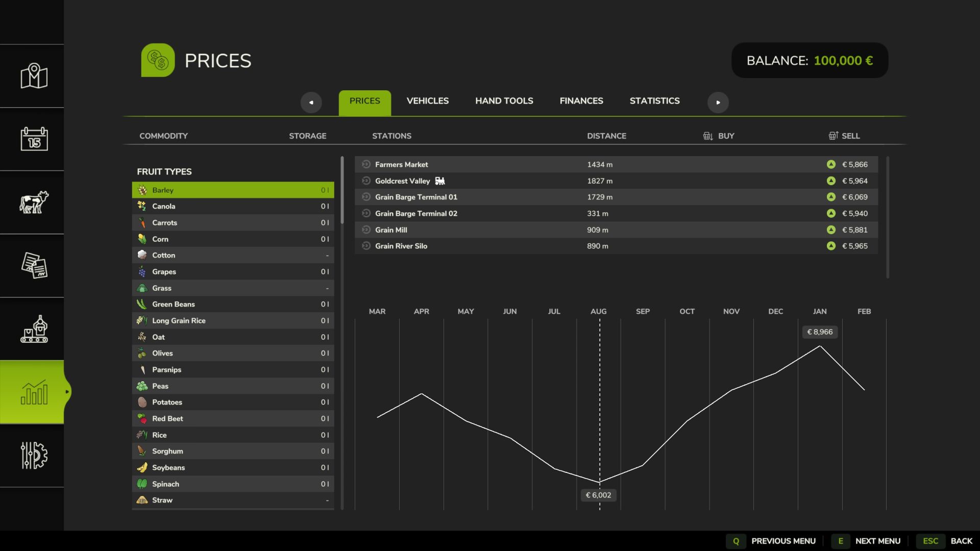Select the statistics chart sidebar icon
The height and width of the screenshot is (551, 980).
34,392
